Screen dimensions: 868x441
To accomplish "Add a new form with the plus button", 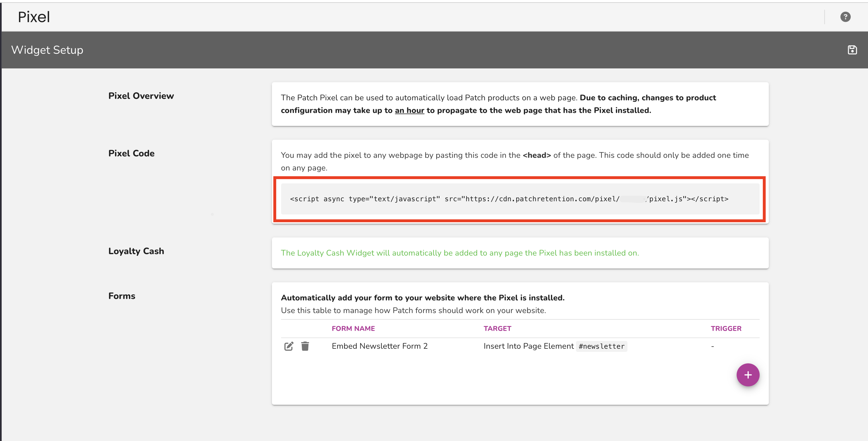I will tap(748, 375).
